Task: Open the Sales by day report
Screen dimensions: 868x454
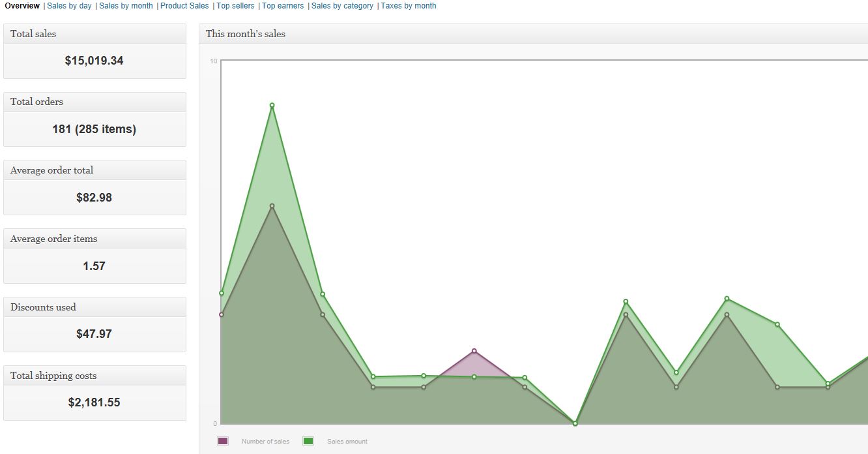Action: click(69, 6)
